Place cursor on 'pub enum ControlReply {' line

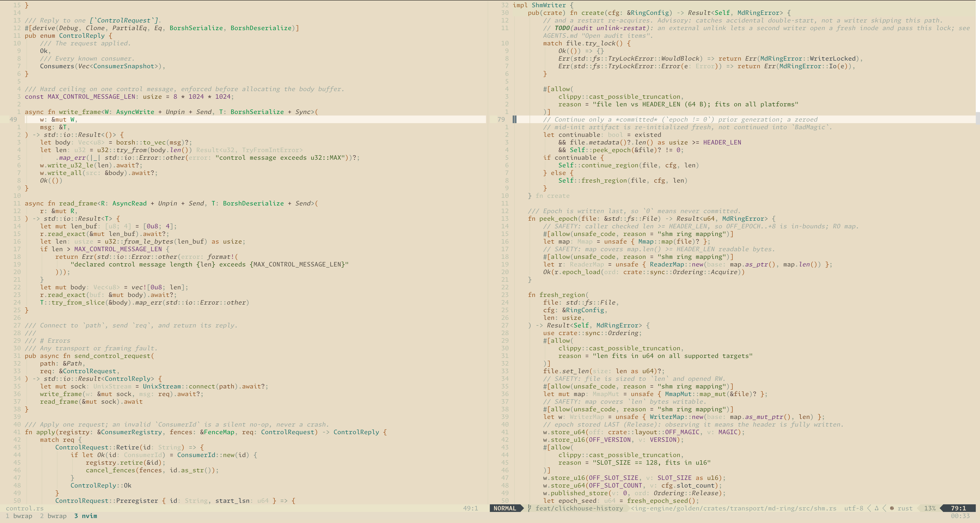coord(68,36)
